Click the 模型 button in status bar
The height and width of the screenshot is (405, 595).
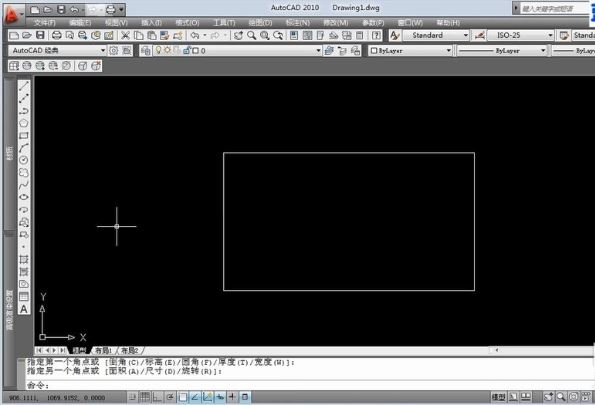(x=498, y=397)
